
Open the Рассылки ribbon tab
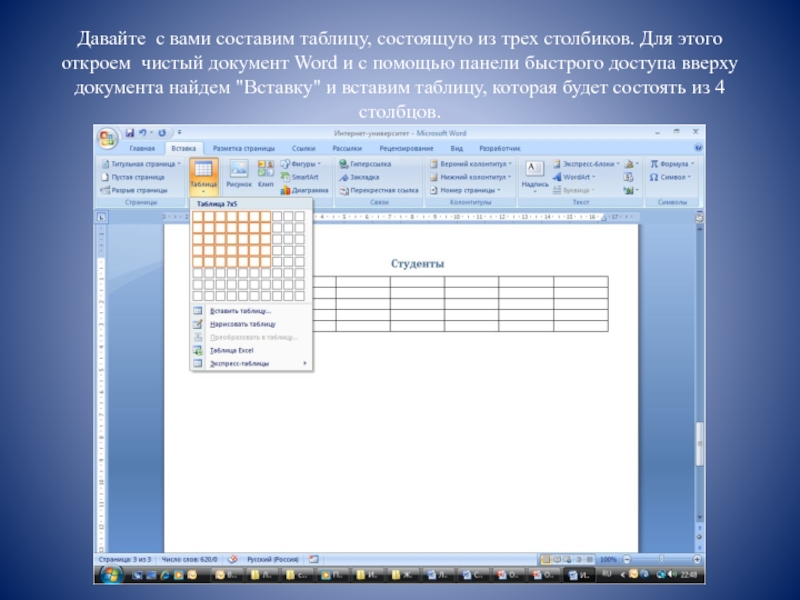[x=347, y=148]
